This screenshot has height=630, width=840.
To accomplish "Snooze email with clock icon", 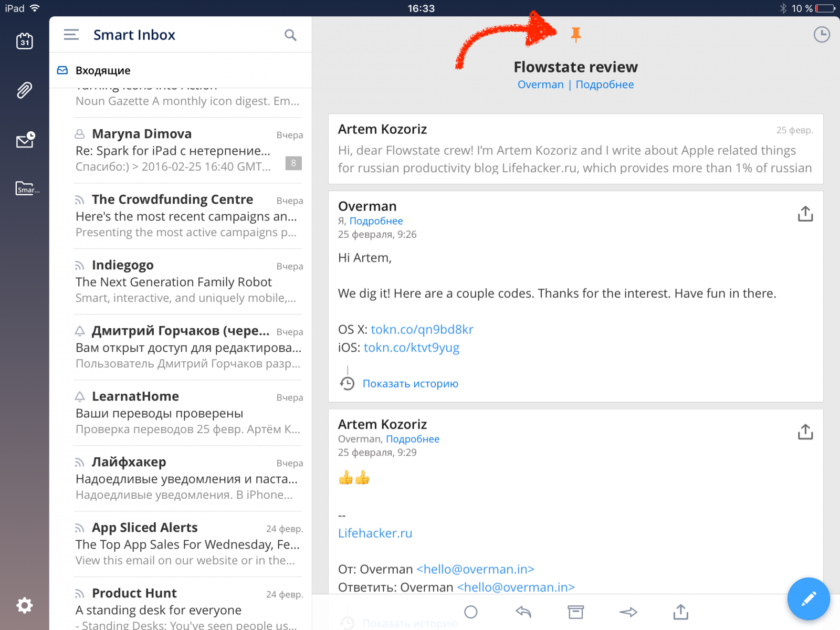I will tap(822, 35).
